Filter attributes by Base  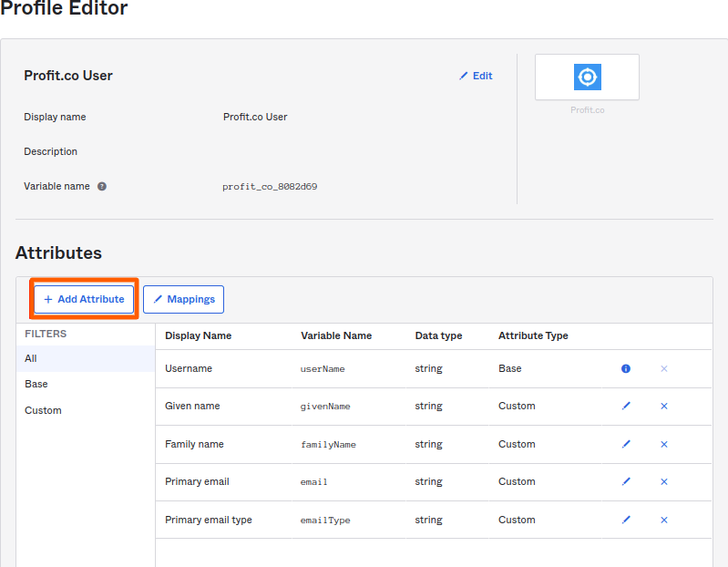[x=36, y=384]
